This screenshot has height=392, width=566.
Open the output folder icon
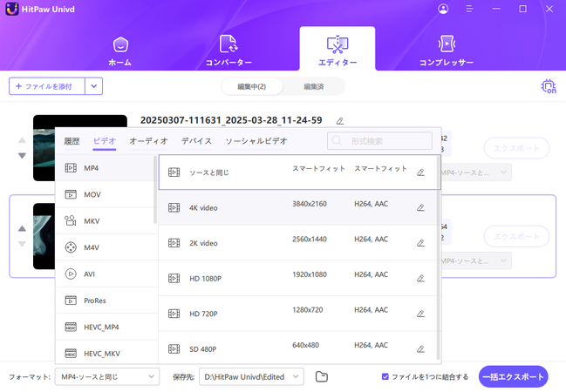[x=321, y=377]
